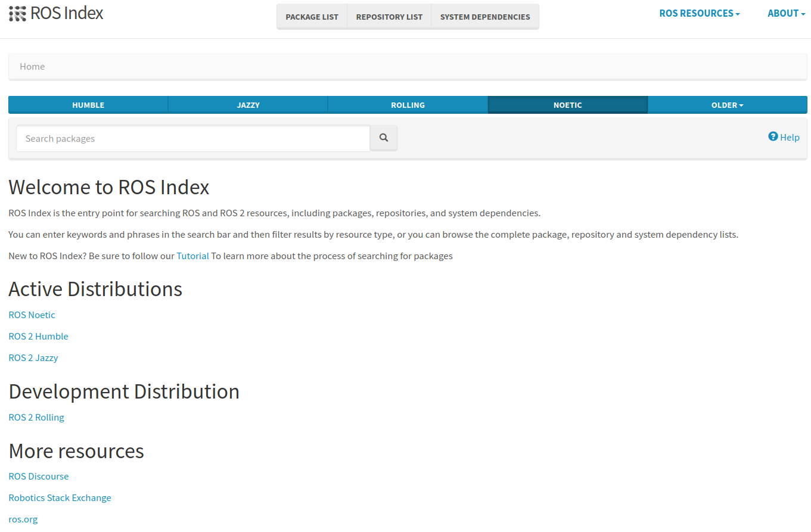The width and height of the screenshot is (811, 532).
Task: Visit the ROS 2 Humble link
Action: coord(38,337)
